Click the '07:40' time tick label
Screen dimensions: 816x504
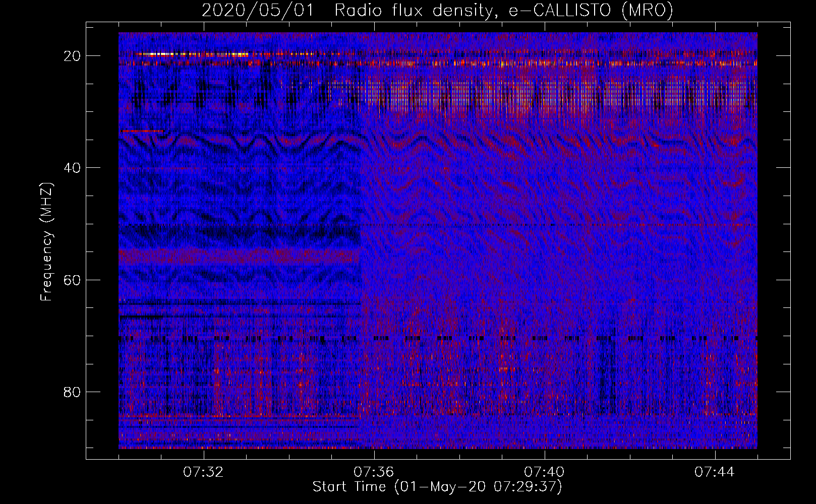[x=544, y=472]
